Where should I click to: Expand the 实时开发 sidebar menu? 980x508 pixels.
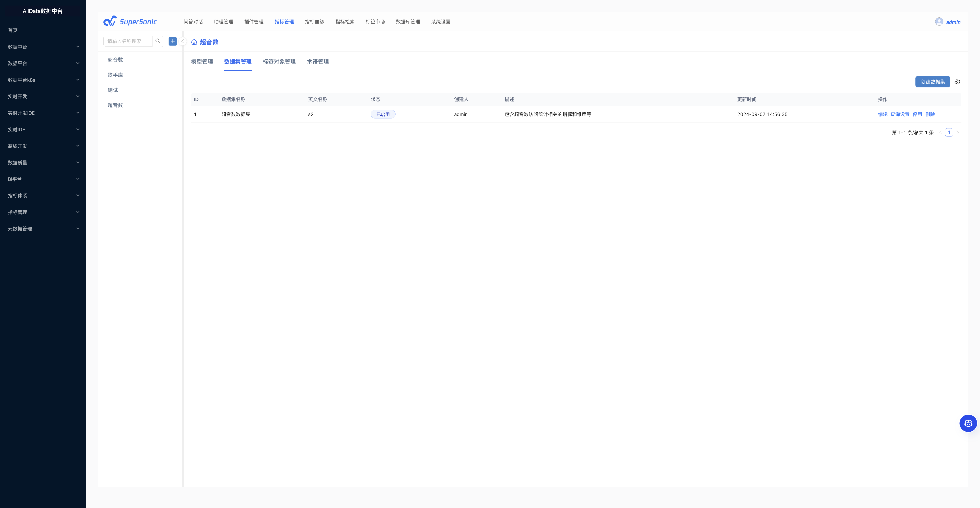(43, 96)
